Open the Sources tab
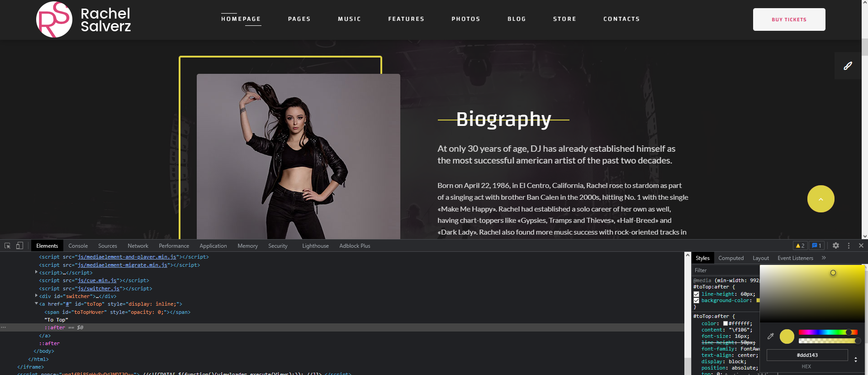This screenshot has height=375, width=868. click(x=107, y=246)
